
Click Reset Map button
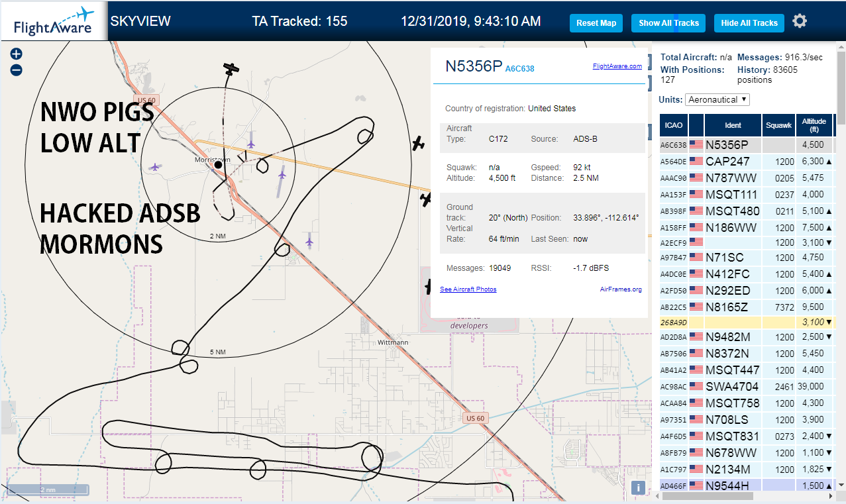[596, 23]
